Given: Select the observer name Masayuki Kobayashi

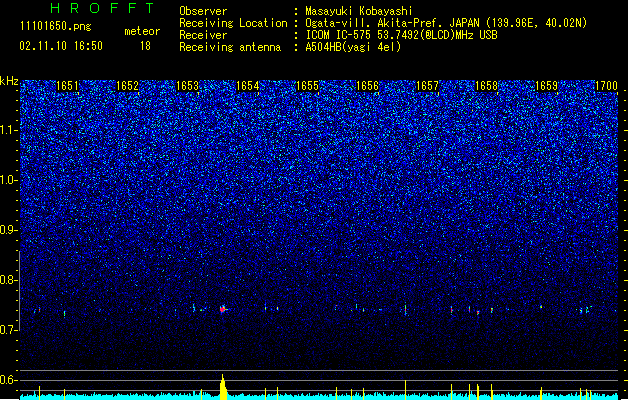Looking at the screenshot, I should click(359, 11).
